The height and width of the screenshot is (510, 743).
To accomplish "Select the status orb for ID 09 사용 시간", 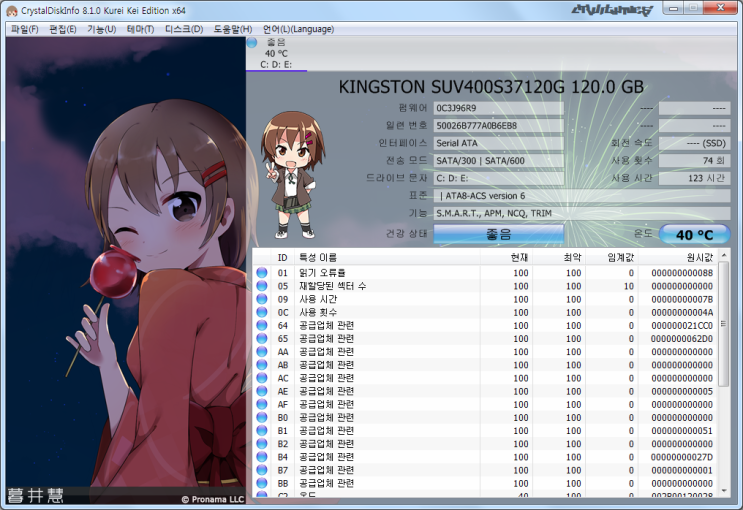I will [262, 299].
